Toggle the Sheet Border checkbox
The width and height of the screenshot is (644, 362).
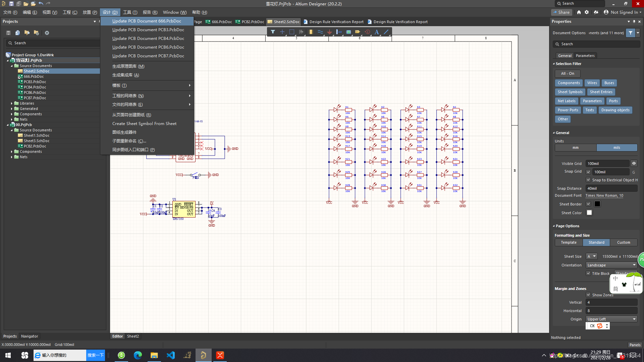coord(588,204)
